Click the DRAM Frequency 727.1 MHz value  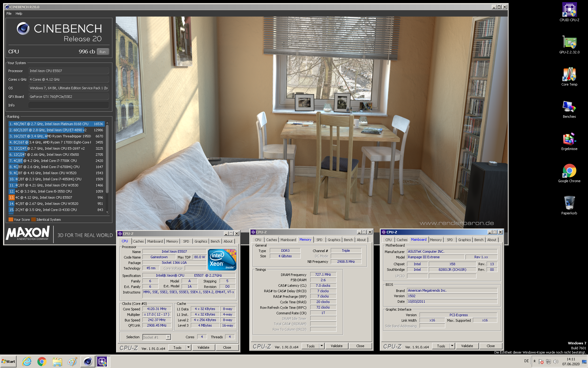(x=323, y=274)
